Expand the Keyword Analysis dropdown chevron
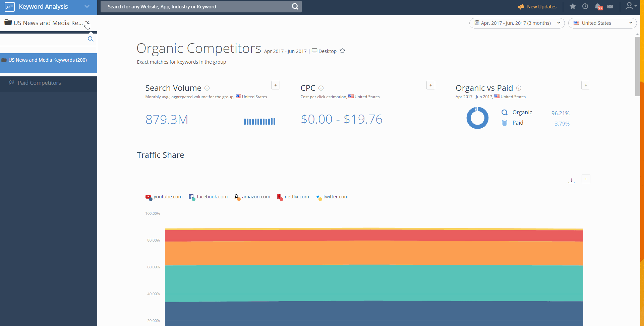 point(87,7)
